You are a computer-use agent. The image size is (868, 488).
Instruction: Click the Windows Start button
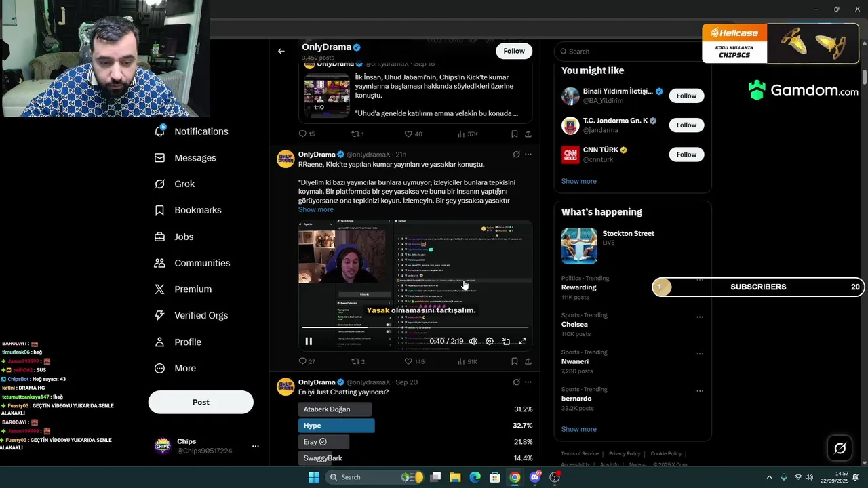tap(314, 477)
